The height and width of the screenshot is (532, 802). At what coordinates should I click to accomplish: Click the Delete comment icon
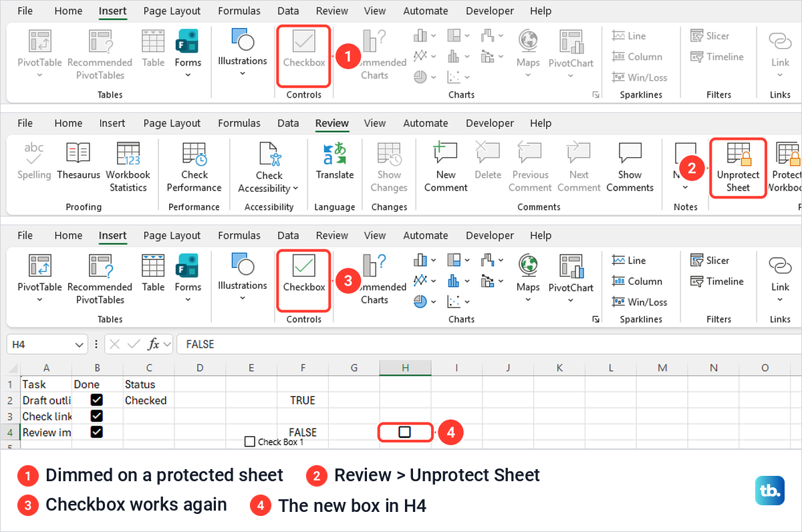488,153
